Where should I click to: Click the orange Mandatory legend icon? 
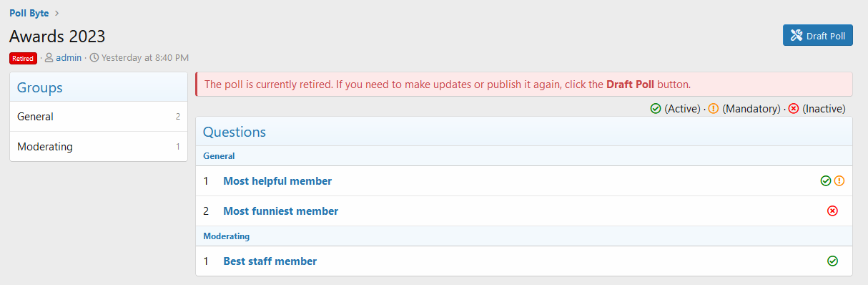pos(714,109)
